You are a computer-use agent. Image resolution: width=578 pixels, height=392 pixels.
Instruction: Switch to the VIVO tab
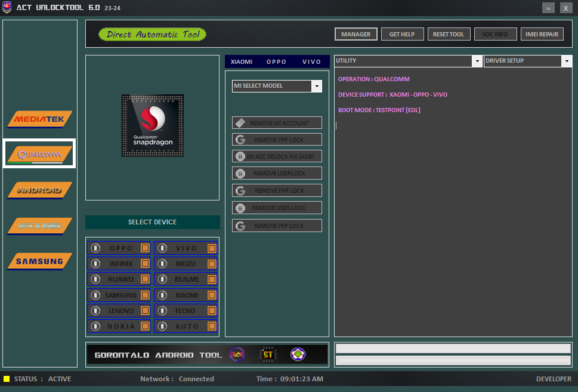tap(311, 61)
